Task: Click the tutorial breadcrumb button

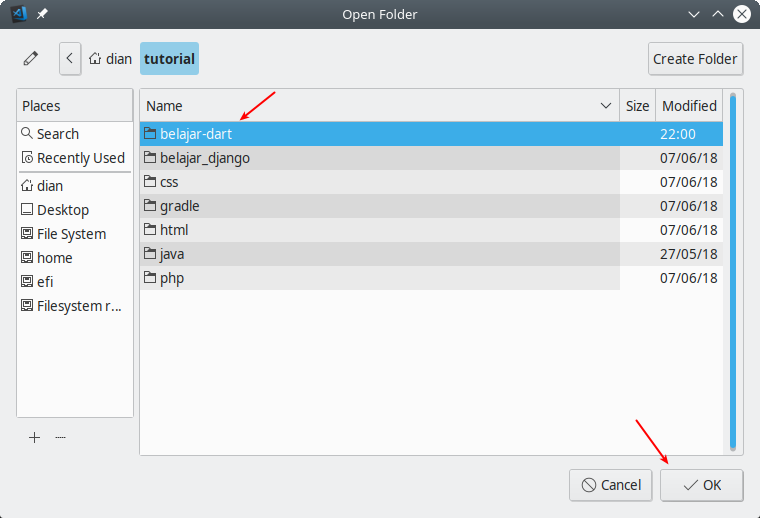Action: coord(169,58)
